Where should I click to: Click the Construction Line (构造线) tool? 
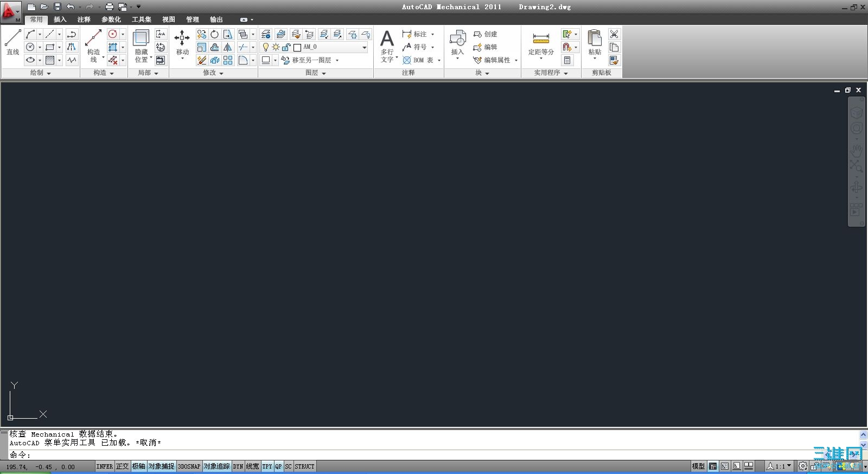(93, 46)
